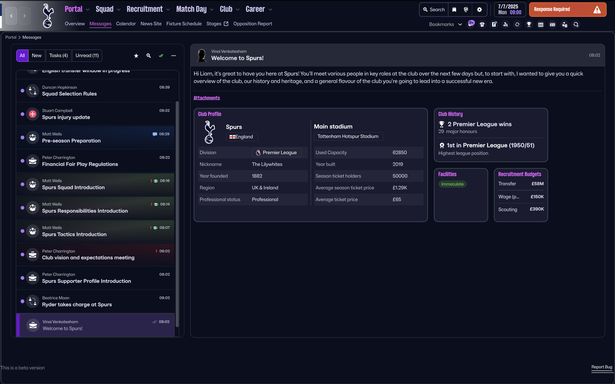
Task: Expand the Squad menu chevron
Action: tap(118, 9)
